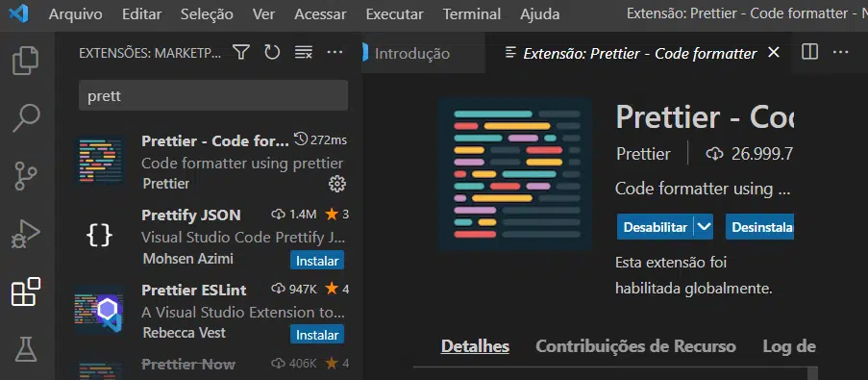Click the Desinstalar button
The image size is (868, 380).
point(759,227)
